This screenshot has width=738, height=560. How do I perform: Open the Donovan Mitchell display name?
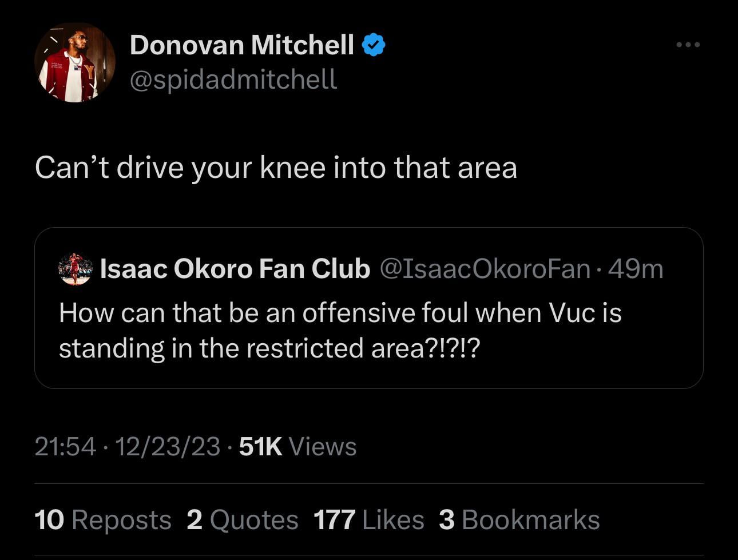242,45
